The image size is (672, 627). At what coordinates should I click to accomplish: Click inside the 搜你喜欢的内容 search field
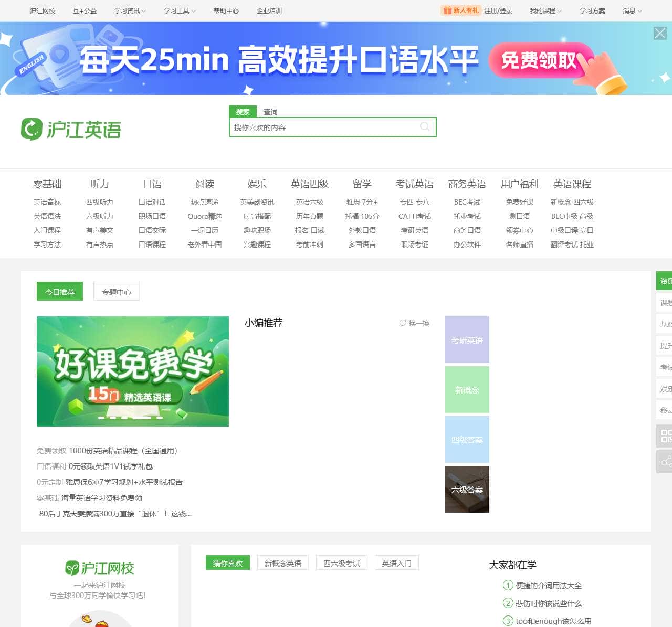[x=323, y=127]
